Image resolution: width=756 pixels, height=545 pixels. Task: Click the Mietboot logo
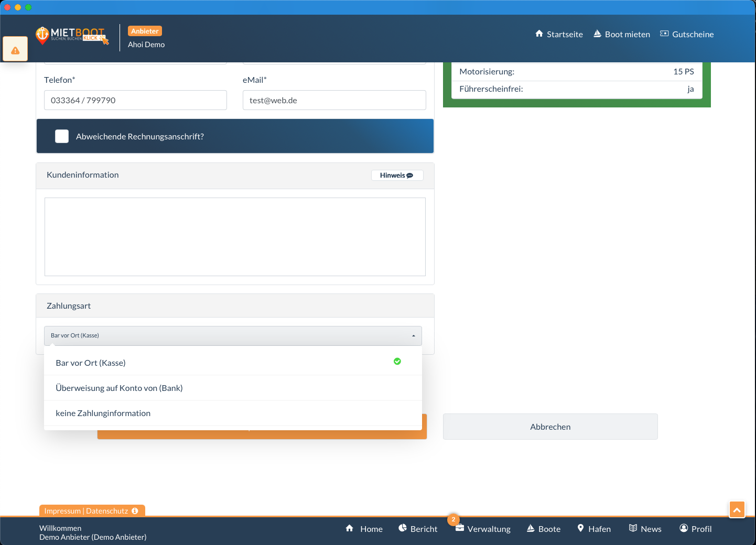(x=72, y=36)
